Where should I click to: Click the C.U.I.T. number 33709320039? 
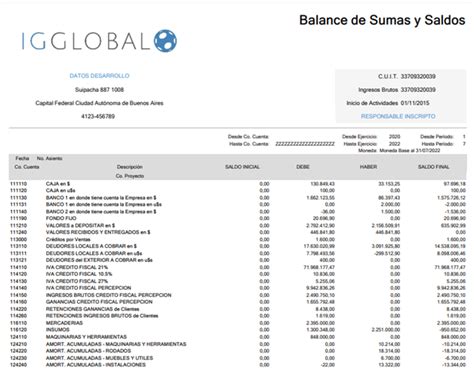pos(418,76)
